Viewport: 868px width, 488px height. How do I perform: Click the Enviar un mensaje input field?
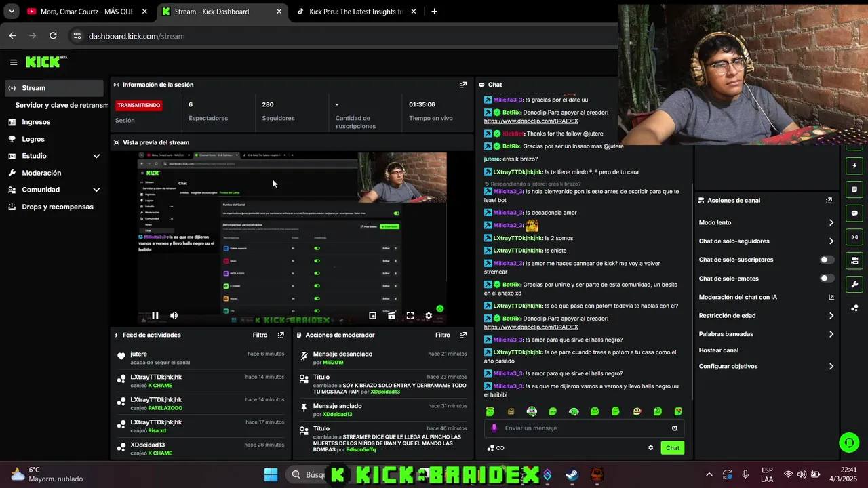584,428
